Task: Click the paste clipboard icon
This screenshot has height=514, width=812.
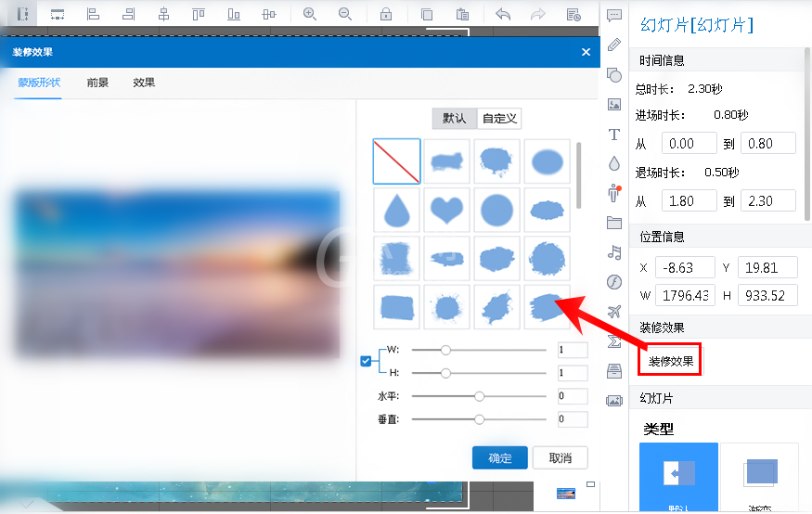Action: tap(462, 14)
